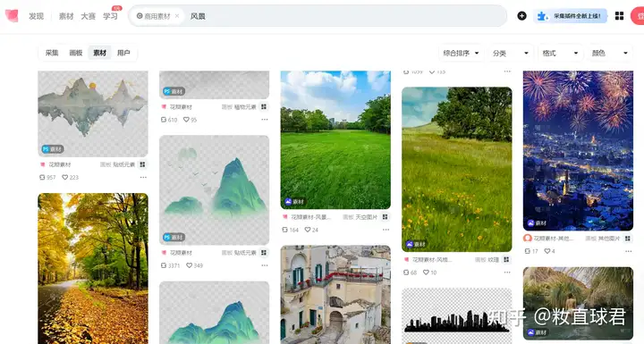Switch to the 采集 results tab
644x344 pixels.
[x=52, y=53]
